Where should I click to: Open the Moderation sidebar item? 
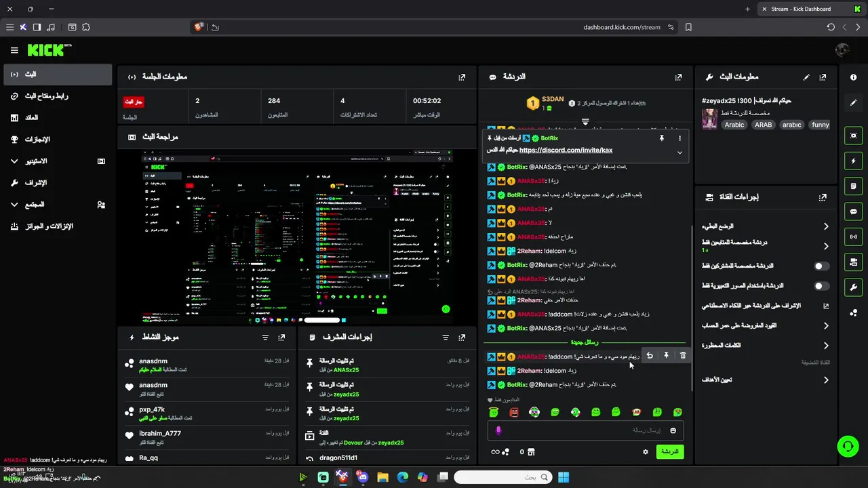pyautogui.click(x=58, y=183)
